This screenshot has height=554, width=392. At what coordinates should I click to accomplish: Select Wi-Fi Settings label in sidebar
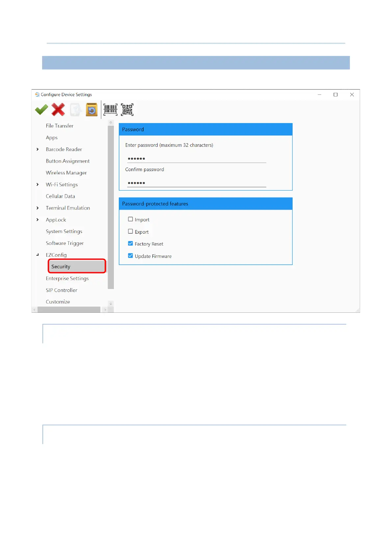tap(62, 185)
